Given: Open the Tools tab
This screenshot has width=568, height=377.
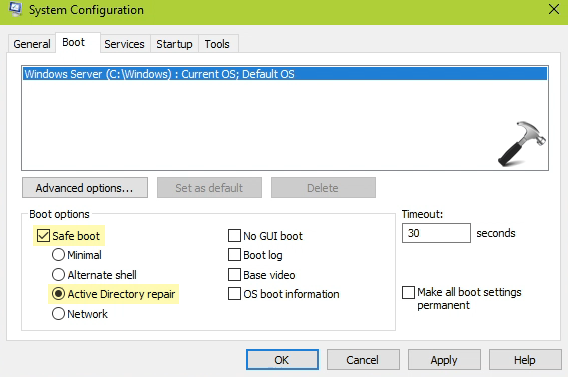Looking at the screenshot, I should point(217,44).
